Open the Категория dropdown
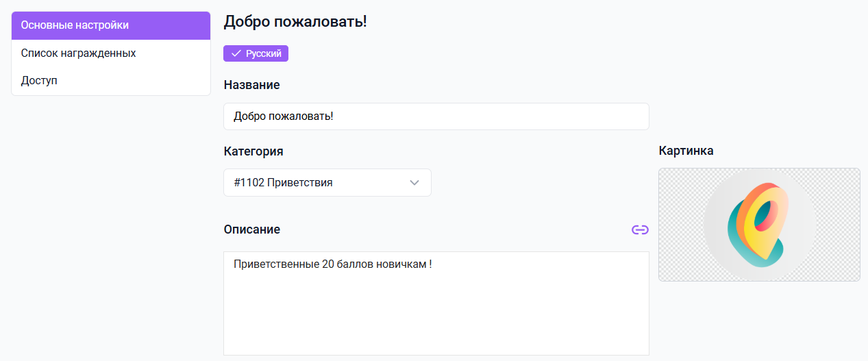Viewport: 868px width, 361px height. pyautogui.click(x=327, y=183)
